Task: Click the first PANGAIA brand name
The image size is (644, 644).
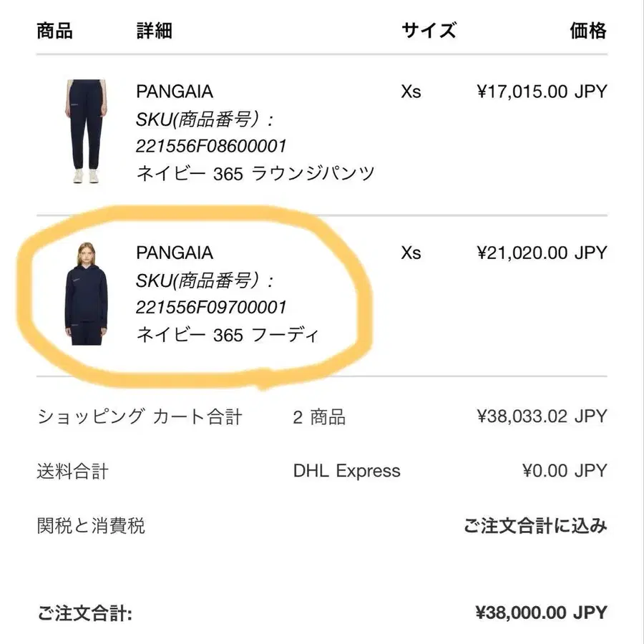Action: coord(175,92)
